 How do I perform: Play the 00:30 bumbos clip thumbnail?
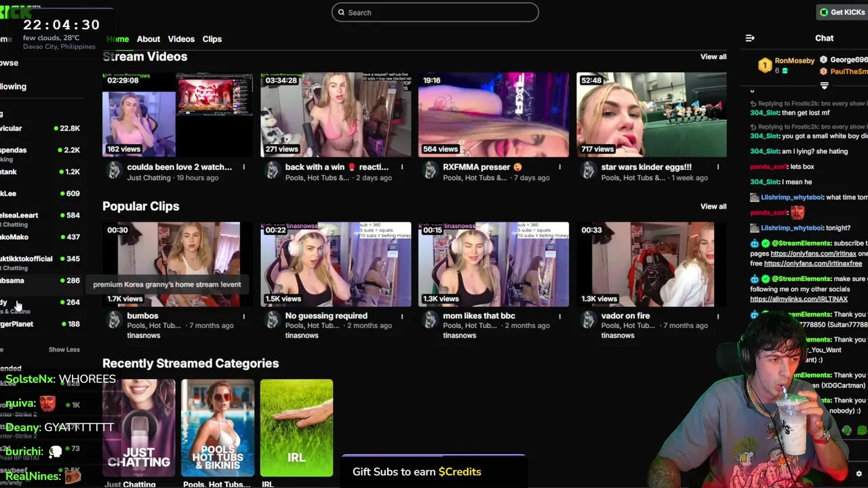tap(178, 264)
